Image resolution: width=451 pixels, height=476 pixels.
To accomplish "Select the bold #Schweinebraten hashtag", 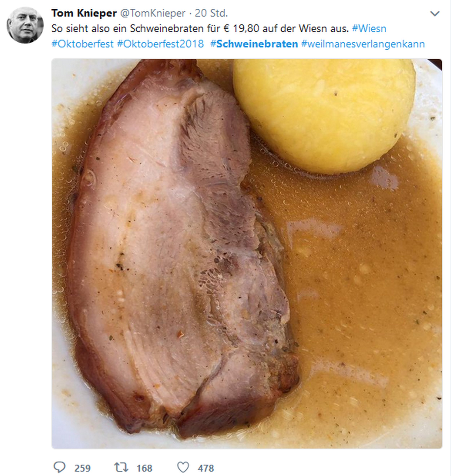I will (254, 44).
